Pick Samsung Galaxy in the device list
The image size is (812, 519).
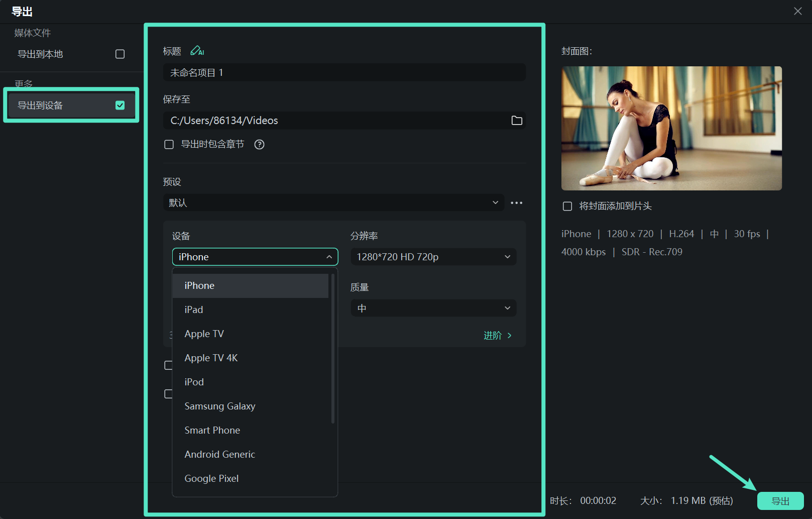click(x=251, y=406)
